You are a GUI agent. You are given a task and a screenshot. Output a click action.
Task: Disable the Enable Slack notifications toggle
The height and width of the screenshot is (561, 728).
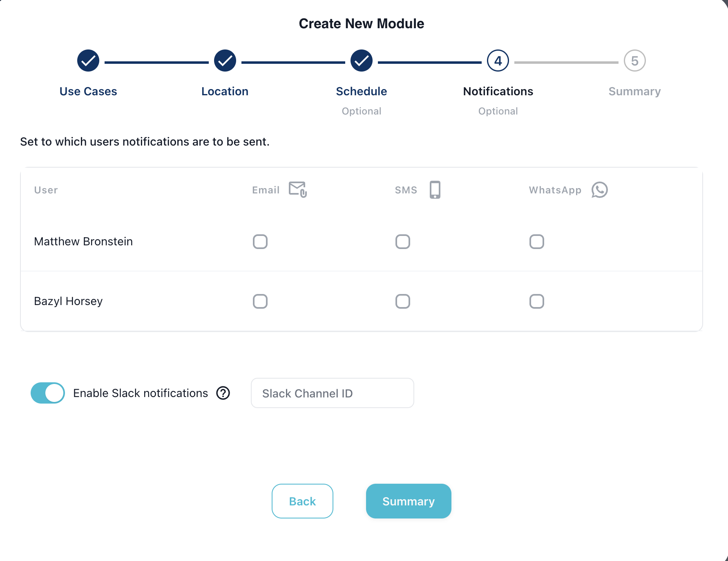[x=47, y=393]
